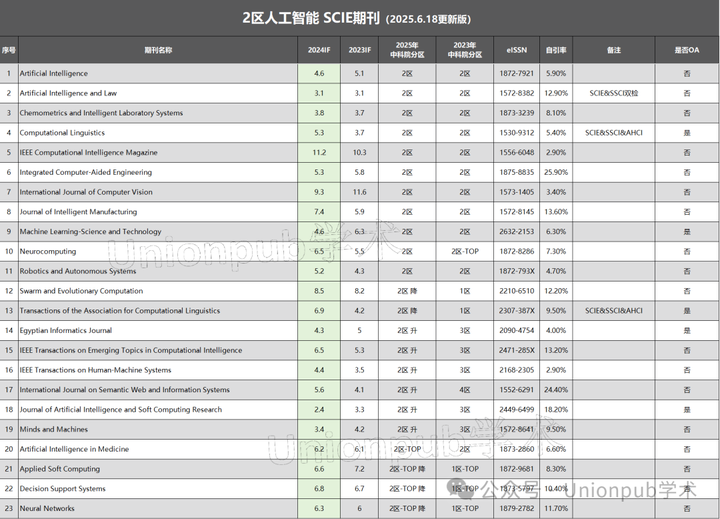Click the '自引率' column header

click(x=556, y=50)
